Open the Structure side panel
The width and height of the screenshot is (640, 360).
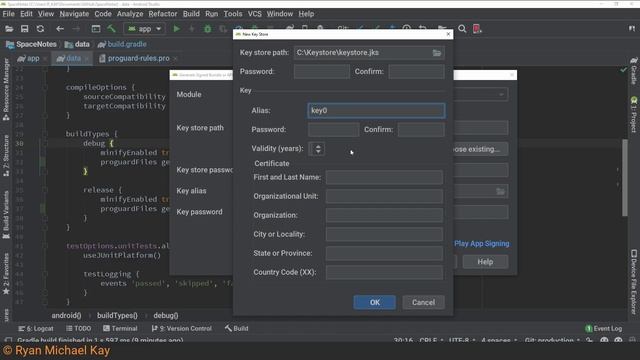pyautogui.click(x=6, y=156)
